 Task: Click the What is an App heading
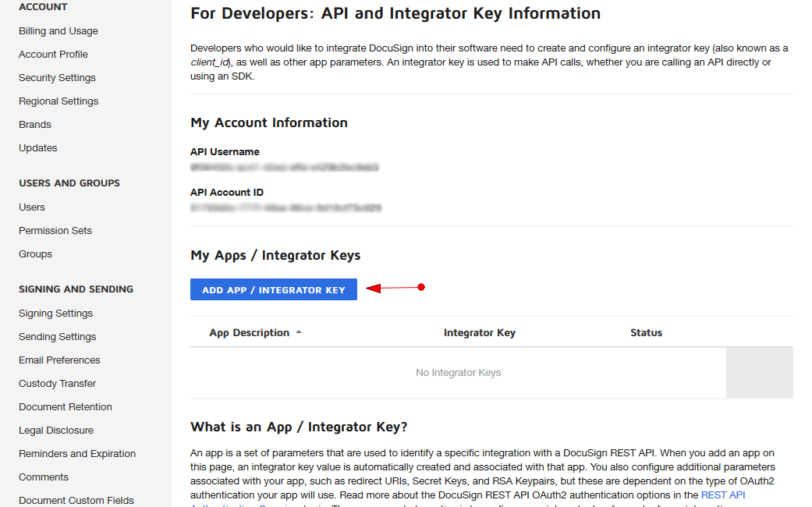pos(299,427)
